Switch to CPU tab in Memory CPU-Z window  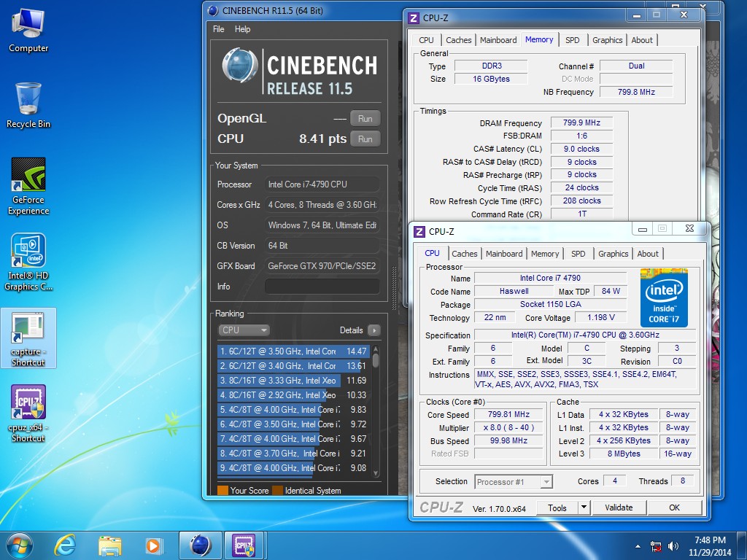pos(426,40)
